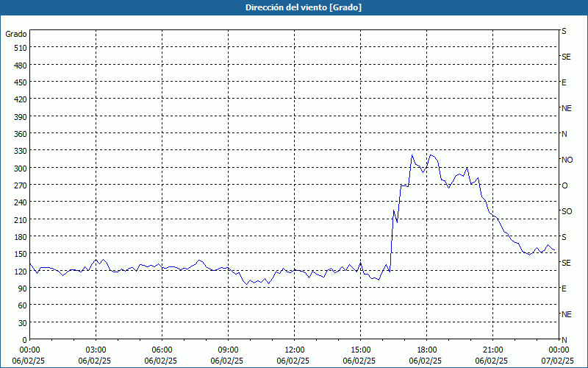Click the '00:00' label above date 07/02/25
The width and height of the screenshot is (588, 368).
coord(559,350)
